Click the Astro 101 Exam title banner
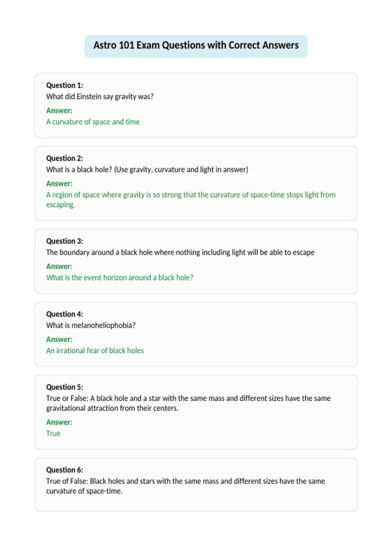 pos(196,46)
